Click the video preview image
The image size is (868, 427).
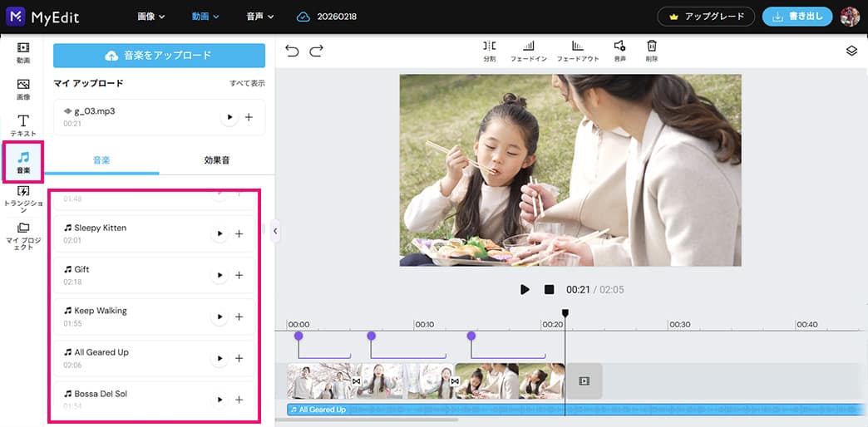tap(570, 170)
